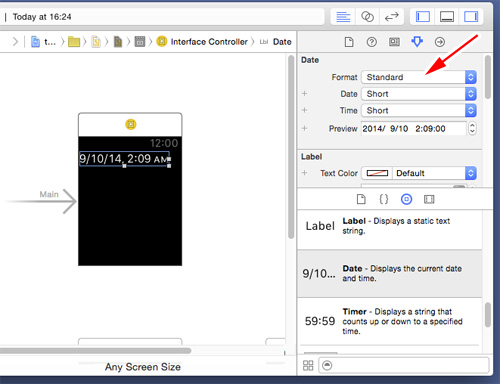
Task: Click the library filter search field
Action: coord(404,366)
